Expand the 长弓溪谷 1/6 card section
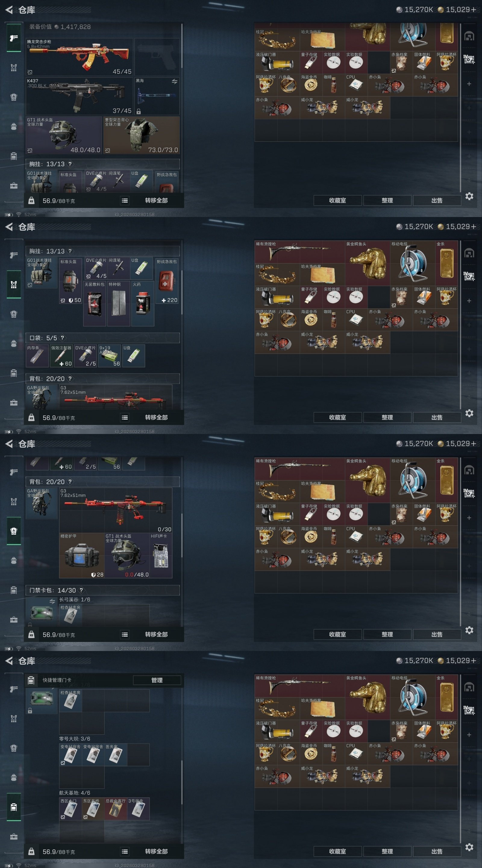 [x=75, y=599]
